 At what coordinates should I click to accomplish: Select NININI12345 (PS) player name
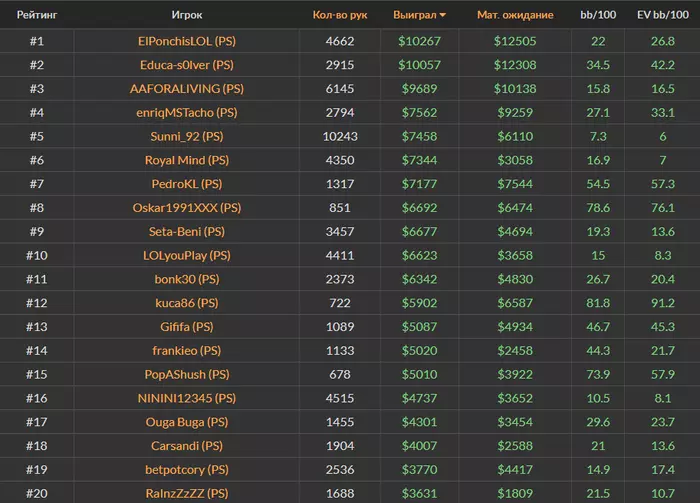[x=186, y=398]
